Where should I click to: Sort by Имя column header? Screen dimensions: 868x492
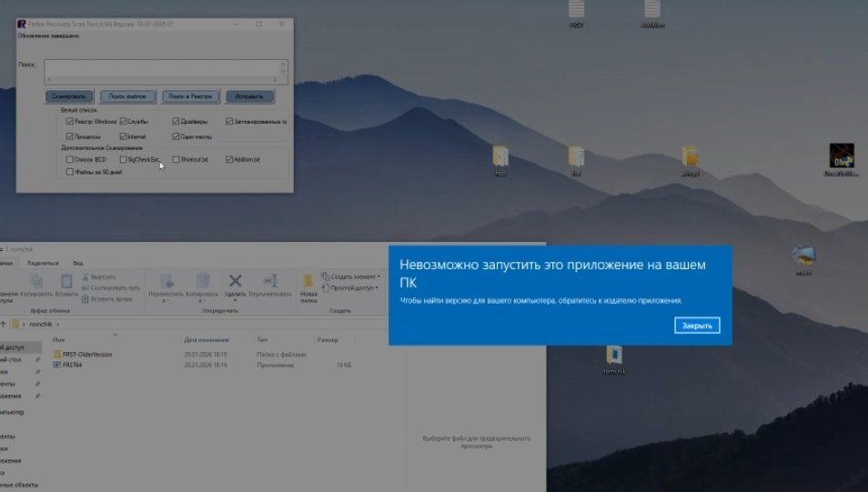click(x=58, y=340)
